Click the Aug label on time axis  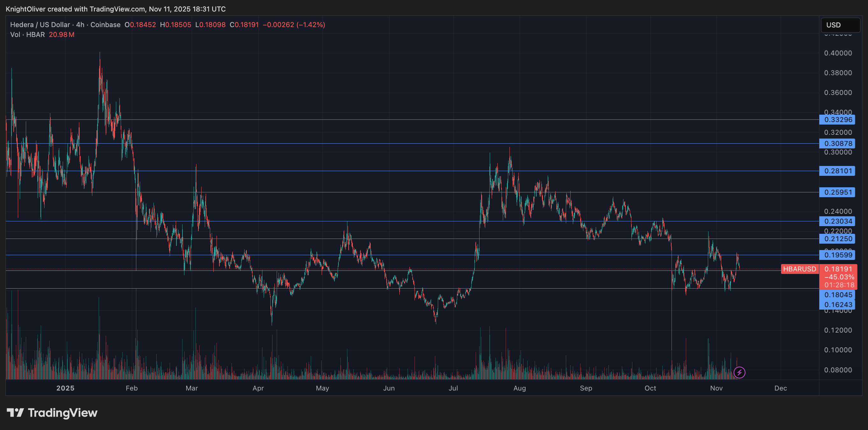pyautogui.click(x=519, y=388)
